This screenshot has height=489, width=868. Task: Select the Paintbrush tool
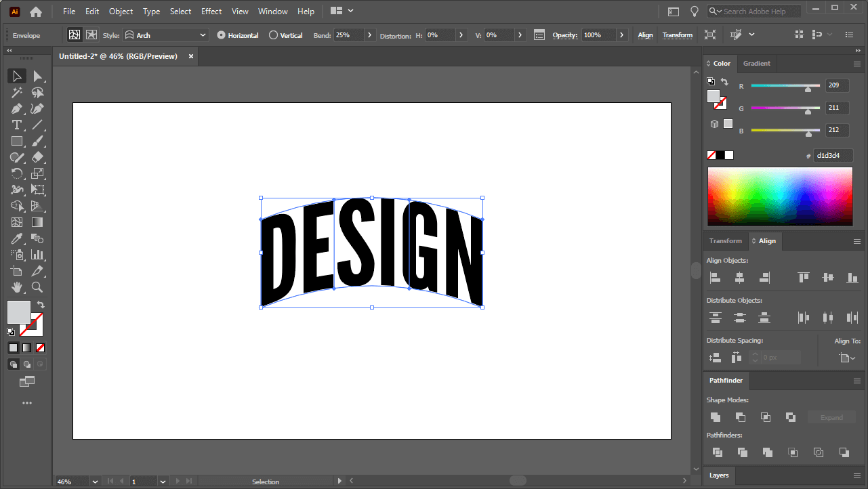[38, 141]
